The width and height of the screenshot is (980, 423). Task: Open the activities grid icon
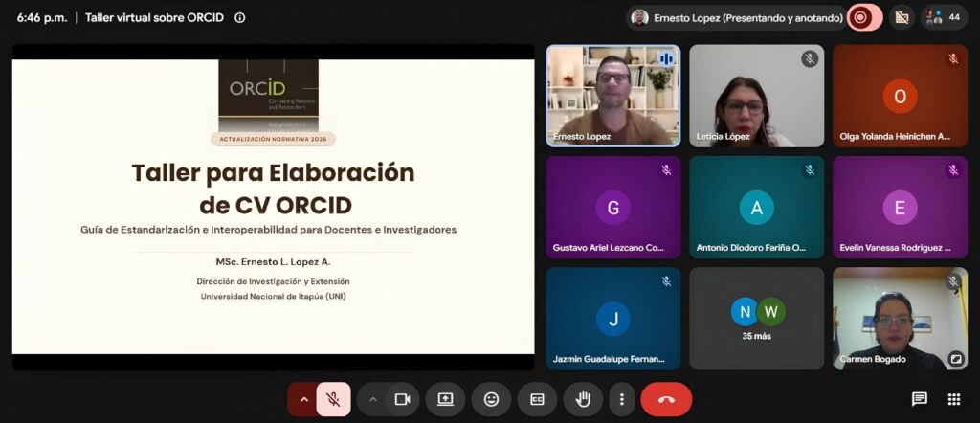[954, 399]
